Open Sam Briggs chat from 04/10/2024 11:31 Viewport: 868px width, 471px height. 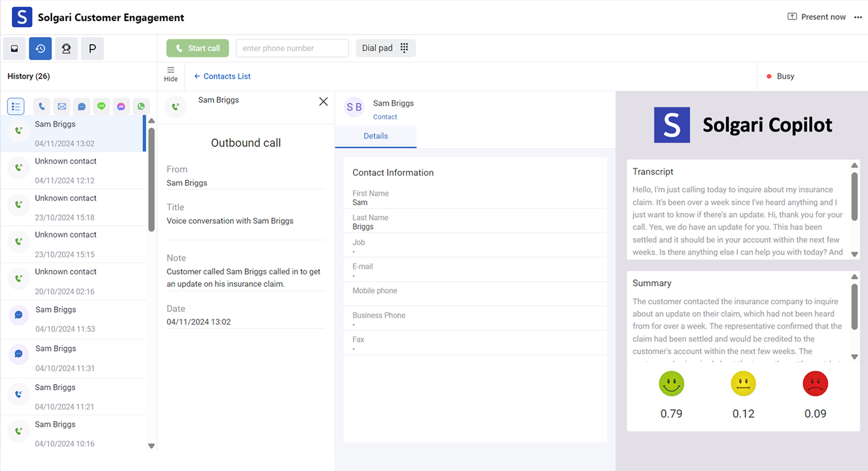click(73, 358)
